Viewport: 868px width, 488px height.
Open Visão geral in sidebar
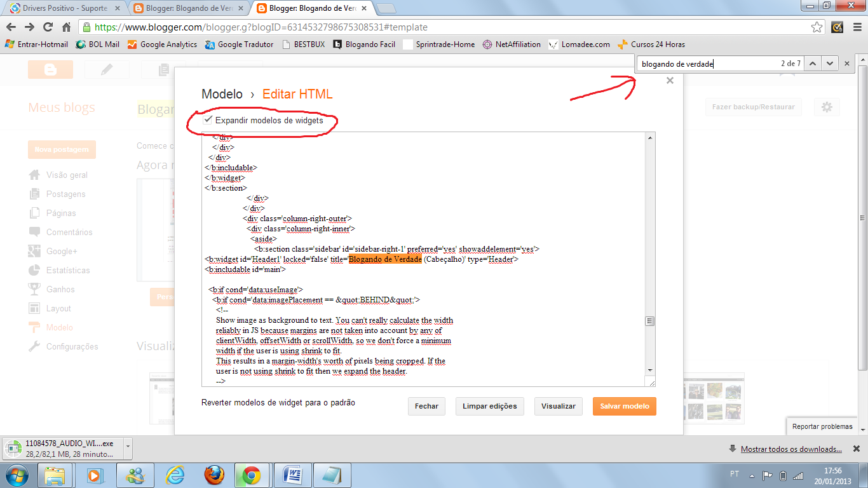point(67,175)
